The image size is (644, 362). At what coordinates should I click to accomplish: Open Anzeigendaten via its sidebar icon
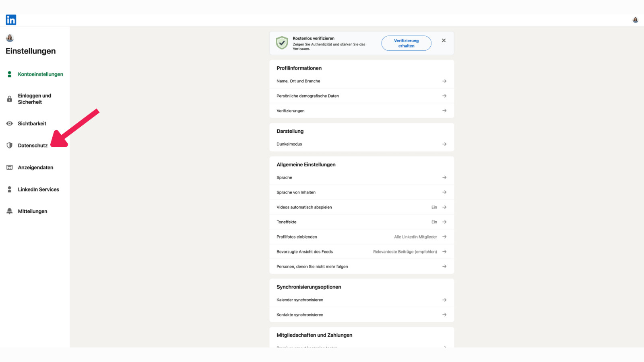[9, 167]
